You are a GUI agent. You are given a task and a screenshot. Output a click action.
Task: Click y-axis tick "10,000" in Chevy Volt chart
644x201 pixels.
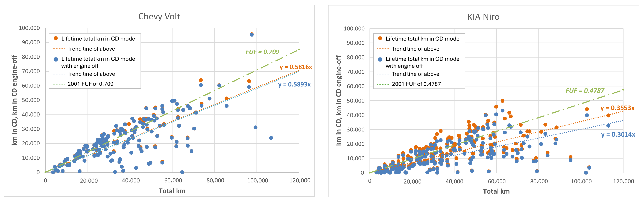tap(31, 158)
